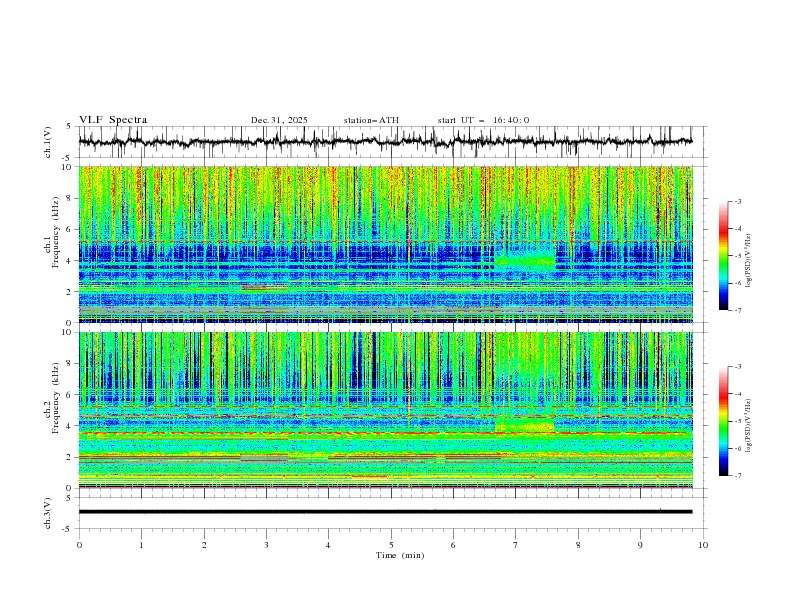Click time axis tick label "6"
The width and height of the screenshot is (792, 612).
pos(453,545)
